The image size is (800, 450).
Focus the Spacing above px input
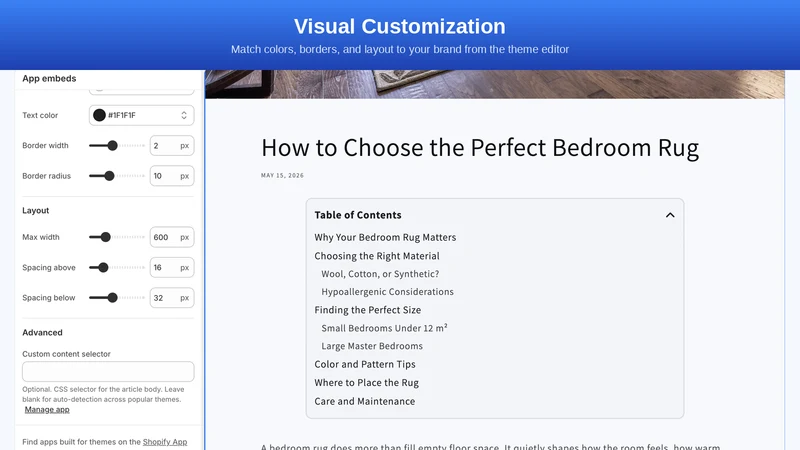(x=172, y=267)
